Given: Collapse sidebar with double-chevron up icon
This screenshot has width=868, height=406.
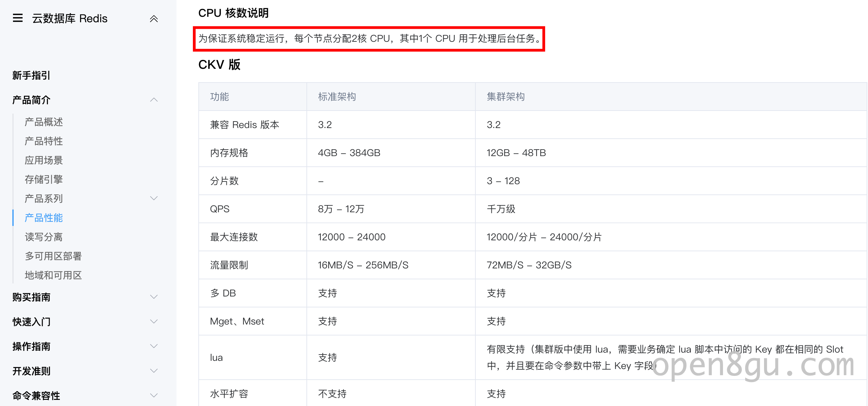Looking at the screenshot, I should coord(154,18).
